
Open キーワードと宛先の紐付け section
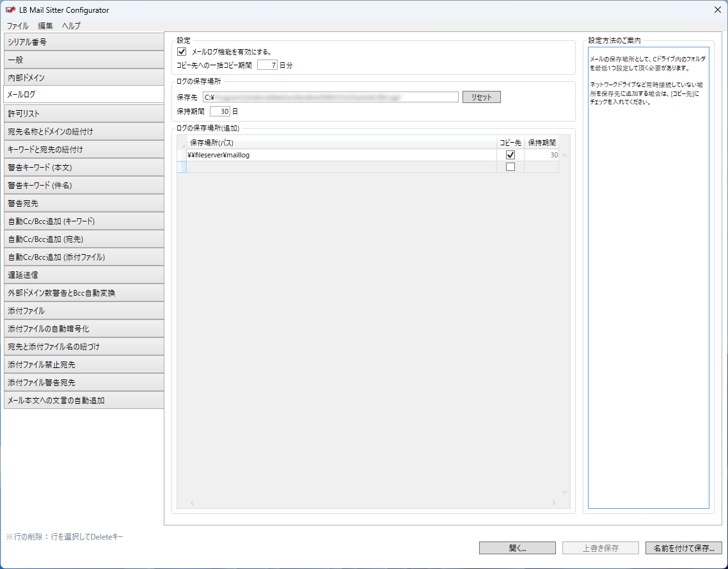84,150
